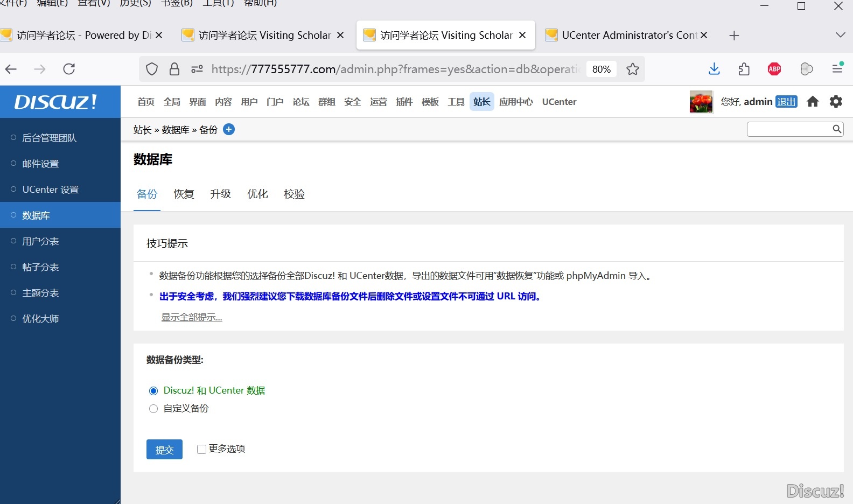This screenshot has height=504, width=853.
Task: Expand the list all tabs chevron
Action: (840, 35)
